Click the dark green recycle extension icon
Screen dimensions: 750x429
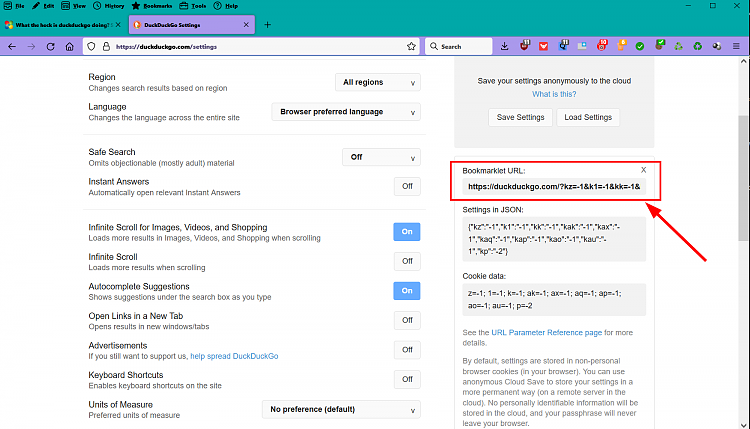(x=698, y=46)
